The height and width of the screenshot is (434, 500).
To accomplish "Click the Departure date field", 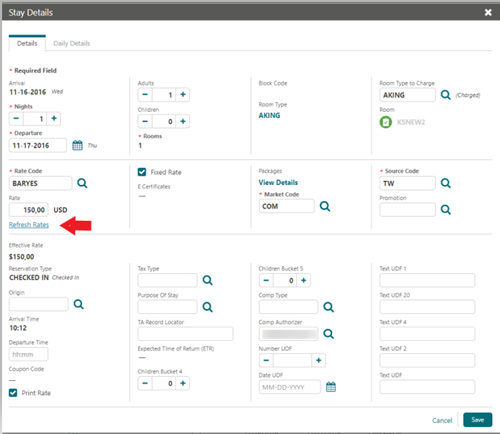I will (38, 145).
